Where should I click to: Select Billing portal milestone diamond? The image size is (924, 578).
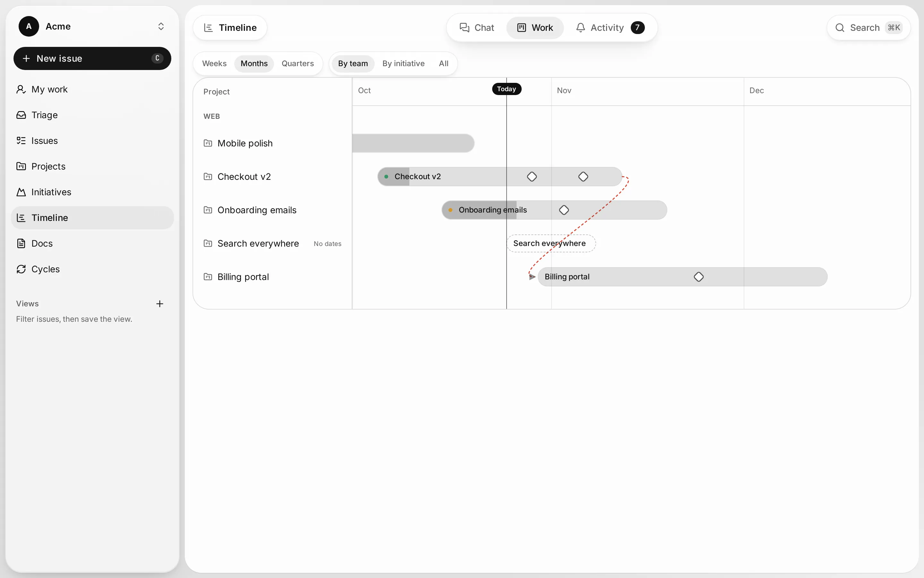click(699, 277)
